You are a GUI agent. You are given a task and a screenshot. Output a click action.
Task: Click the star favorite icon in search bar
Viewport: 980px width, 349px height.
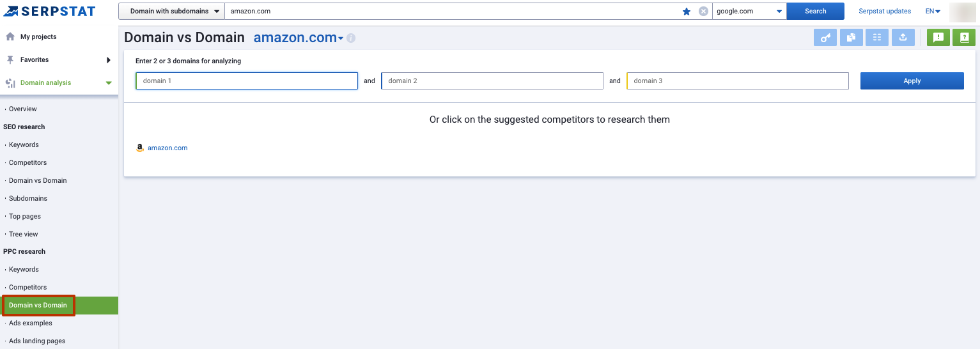coord(687,12)
